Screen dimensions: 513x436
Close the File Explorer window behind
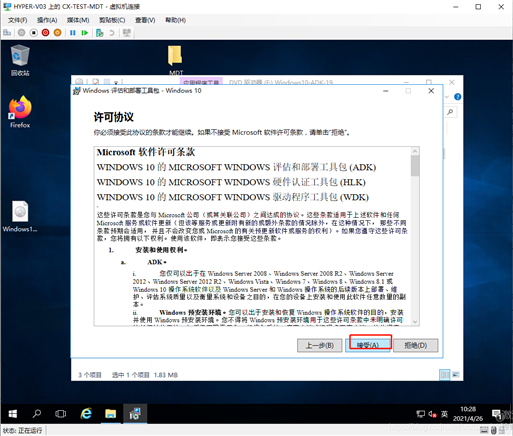pos(452,82)
